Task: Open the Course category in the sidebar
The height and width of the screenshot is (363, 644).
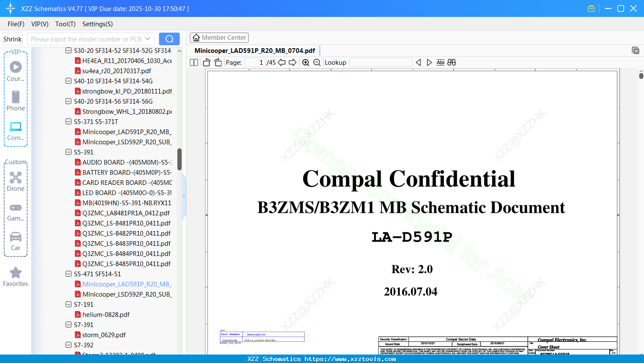Action: click(x=16, y=71)
